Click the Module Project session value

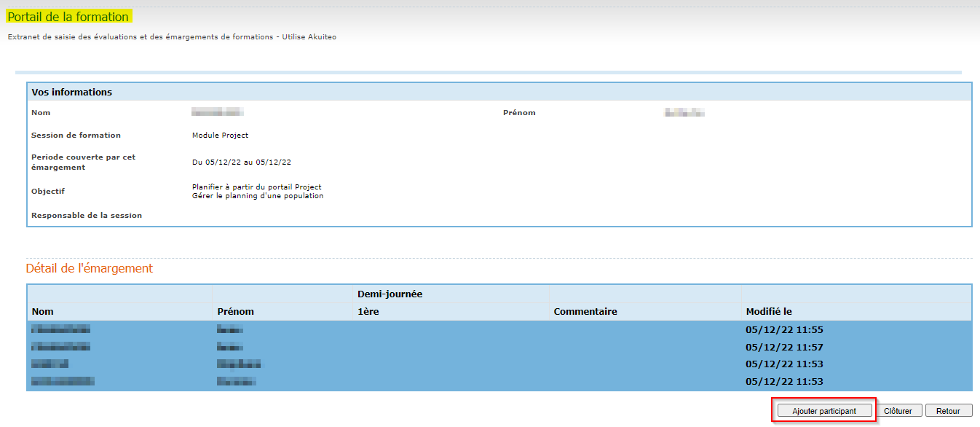(220, 136)
